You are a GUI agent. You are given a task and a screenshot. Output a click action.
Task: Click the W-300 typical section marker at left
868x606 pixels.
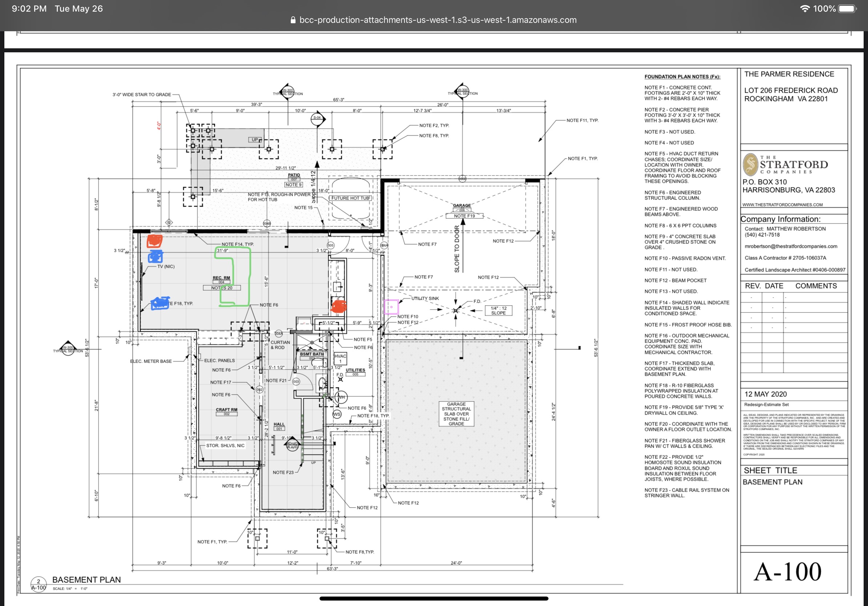pyautogui.click(x=68, y=348)
